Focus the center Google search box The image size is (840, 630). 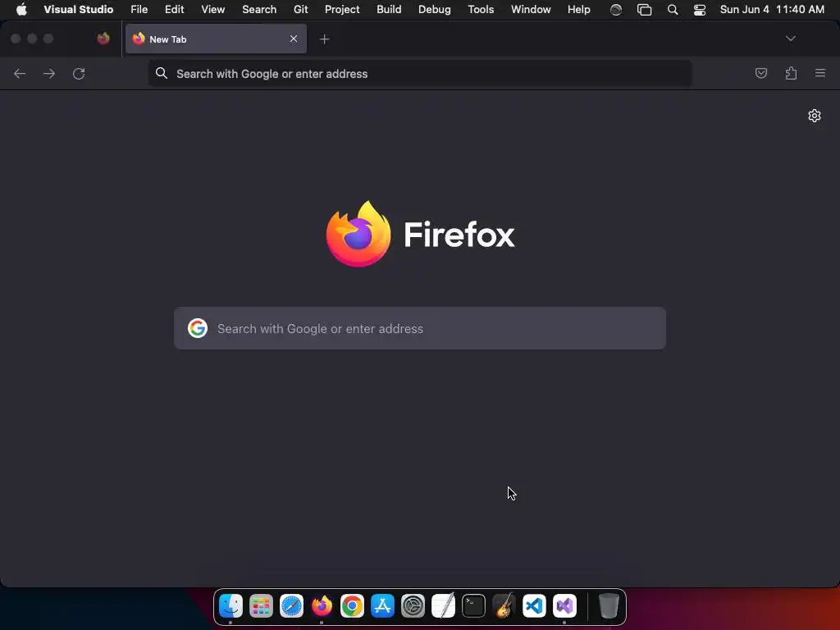click(420, 328)
